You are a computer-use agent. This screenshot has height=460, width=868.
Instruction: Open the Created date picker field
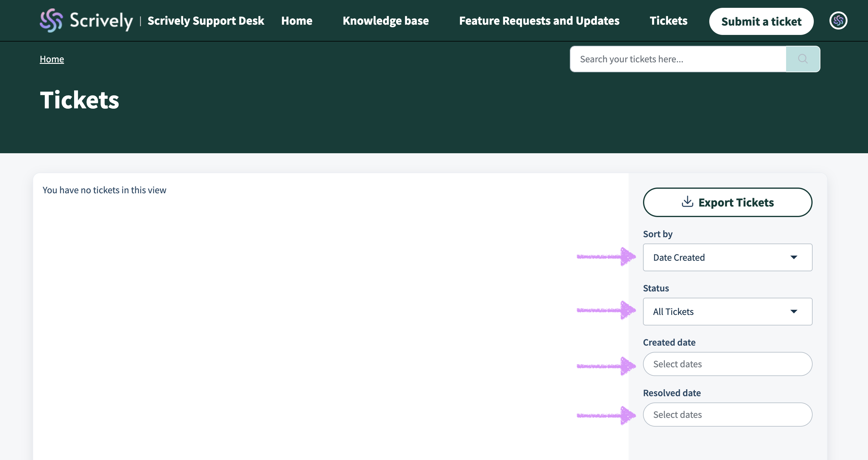727,364
